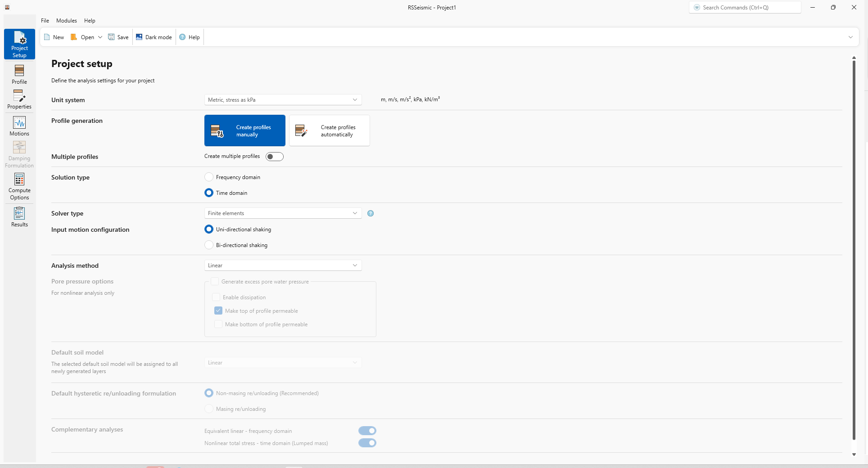Switch on Dark mode from toolbar

coord(154,37)
